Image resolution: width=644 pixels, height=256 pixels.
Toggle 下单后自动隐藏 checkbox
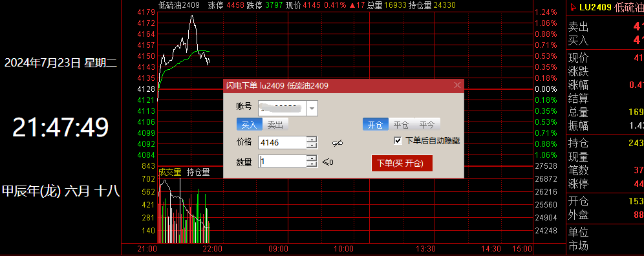point(398,141)
